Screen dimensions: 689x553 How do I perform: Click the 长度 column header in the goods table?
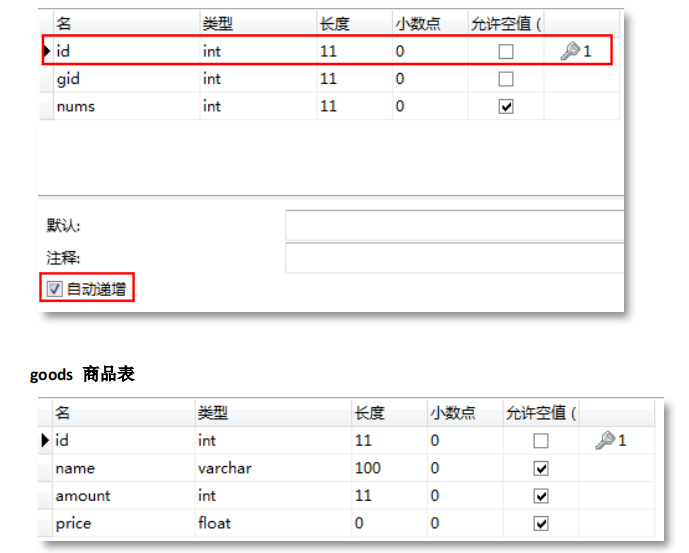pos(389,412)
